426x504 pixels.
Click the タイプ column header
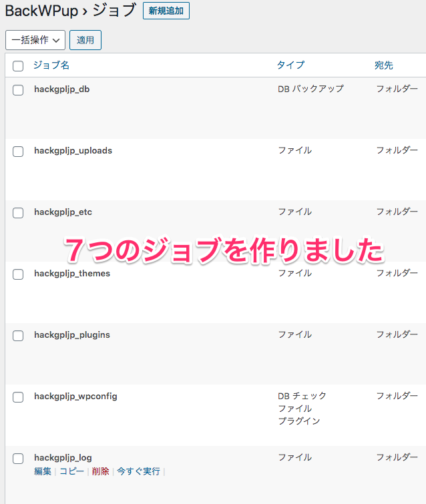(290, 65)
